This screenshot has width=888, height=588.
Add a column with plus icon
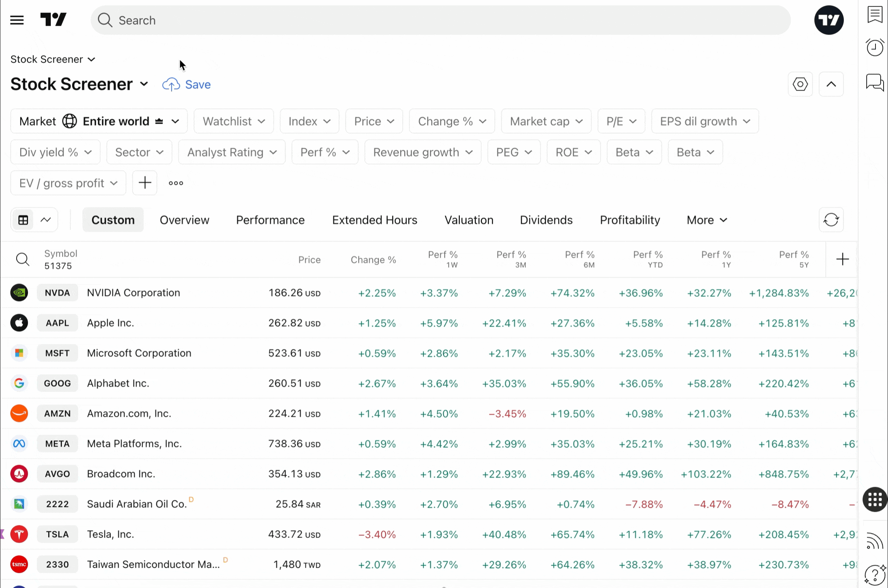pyautogui.click(x=842, y=259)
